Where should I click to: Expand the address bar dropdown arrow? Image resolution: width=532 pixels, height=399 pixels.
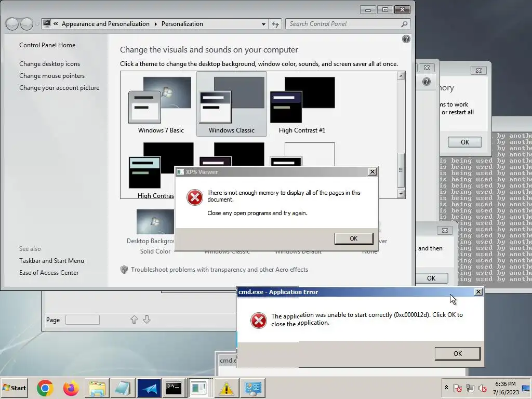(263, 24)
